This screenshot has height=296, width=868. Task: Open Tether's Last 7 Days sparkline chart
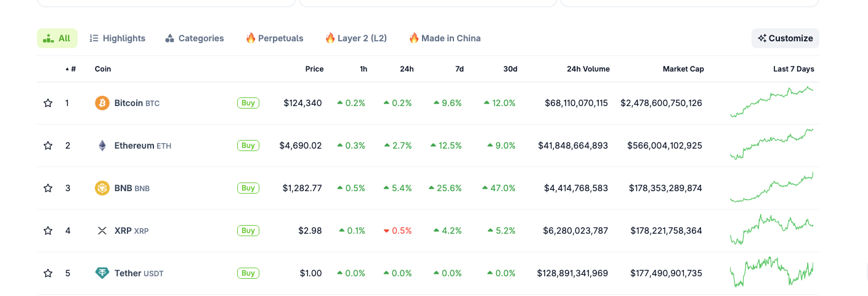[x=771, y=273]
